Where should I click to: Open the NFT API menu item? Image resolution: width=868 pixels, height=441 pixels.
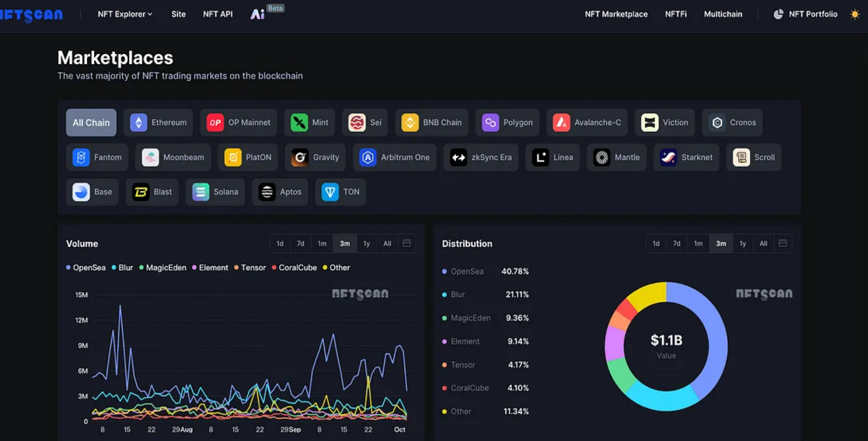218,14
